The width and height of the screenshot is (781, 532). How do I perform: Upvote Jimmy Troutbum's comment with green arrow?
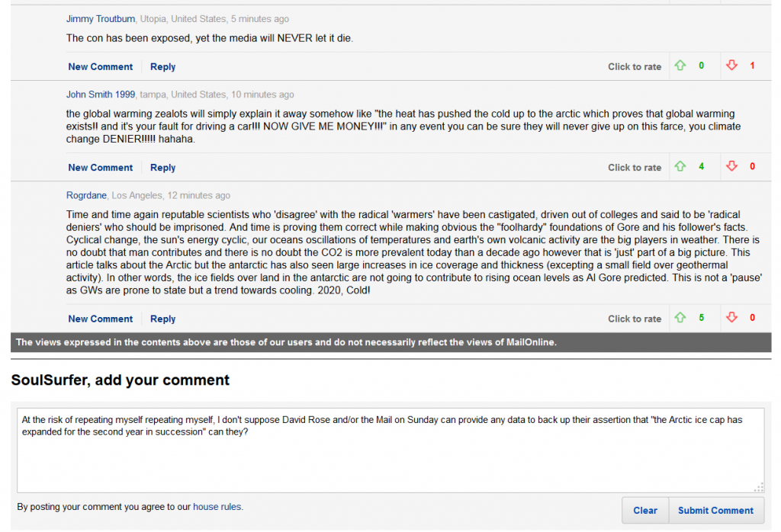point(680,66)
